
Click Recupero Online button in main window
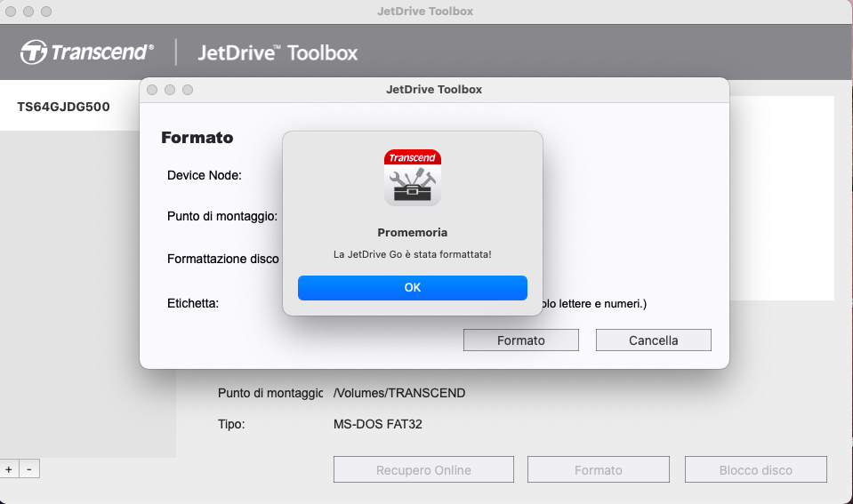423,469
